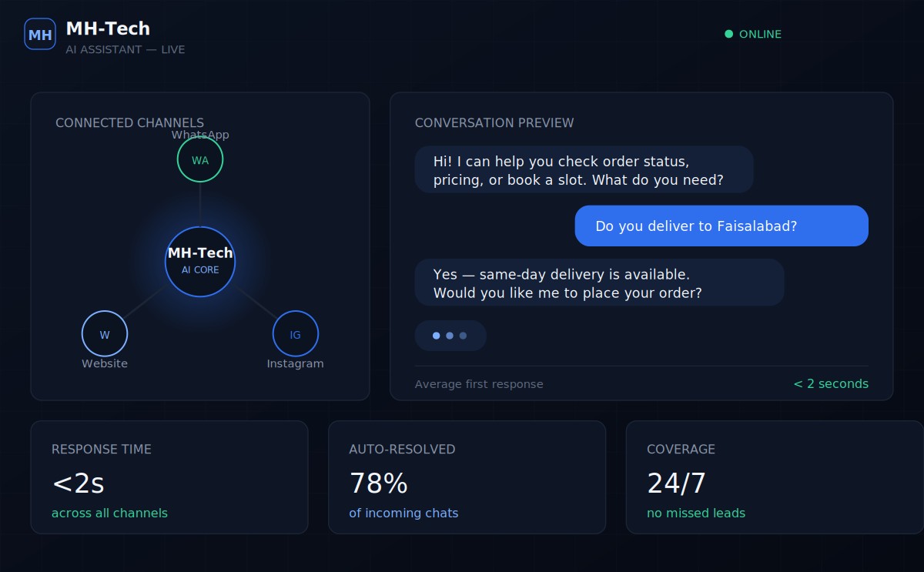
Task: Open the AUTO-RESOLVED card heading
Action: coord(402,449)
